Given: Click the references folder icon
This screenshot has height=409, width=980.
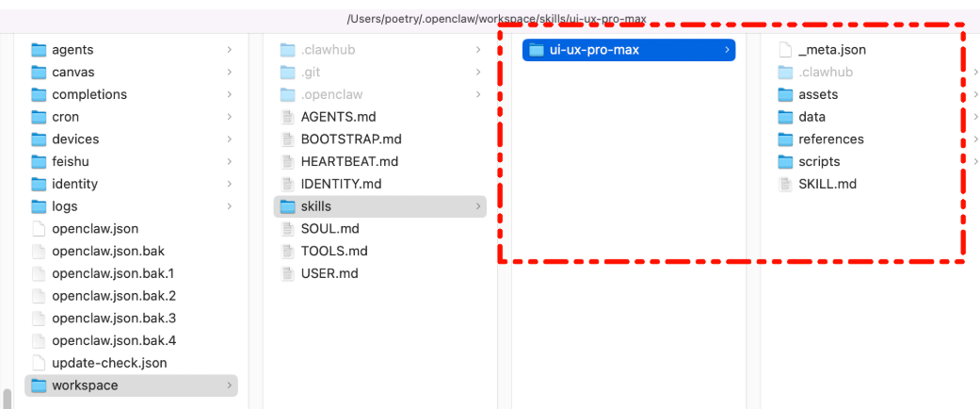Looking at the screenshot, I should (786, 139).
